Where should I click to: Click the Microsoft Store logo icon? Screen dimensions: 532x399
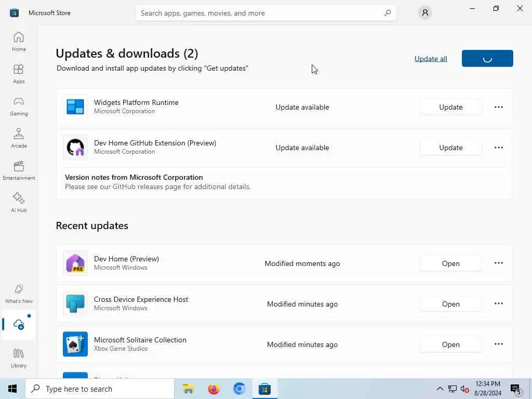pos(14,13)
